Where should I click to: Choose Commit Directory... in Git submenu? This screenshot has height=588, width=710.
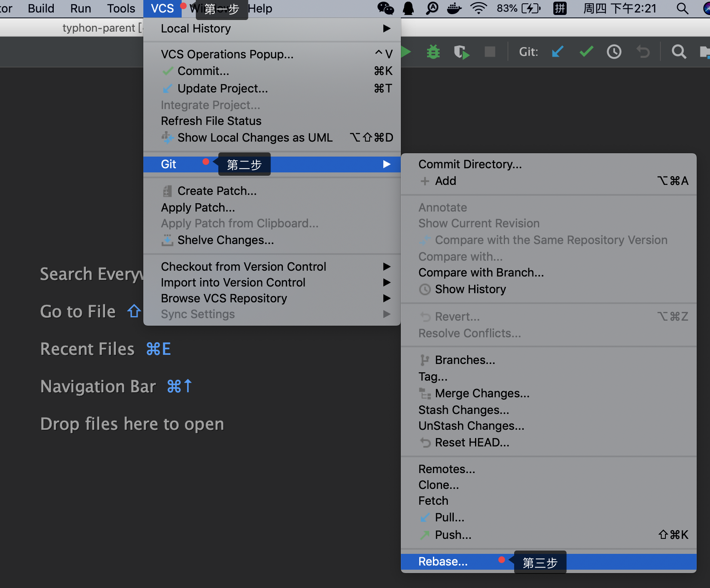[549, 164]
